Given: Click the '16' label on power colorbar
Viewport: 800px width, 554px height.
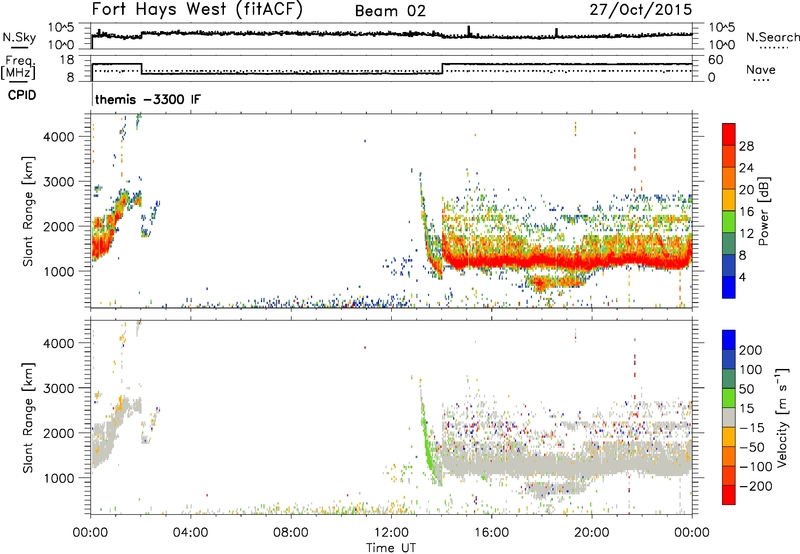Looking at the screenshot, I should coord(746,212).
